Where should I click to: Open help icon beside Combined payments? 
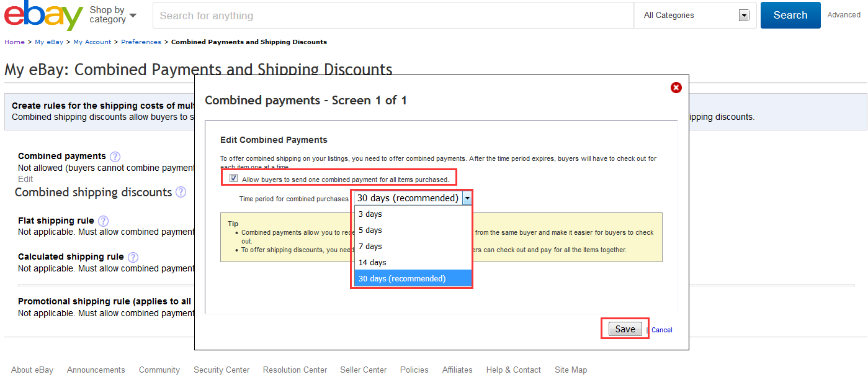[x=115, y=157]
